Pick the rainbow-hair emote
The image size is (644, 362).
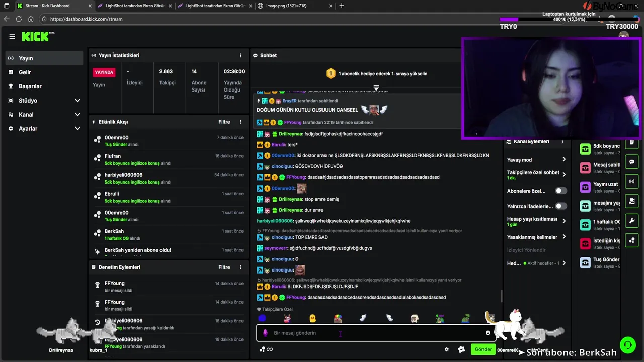pos(338,318)
